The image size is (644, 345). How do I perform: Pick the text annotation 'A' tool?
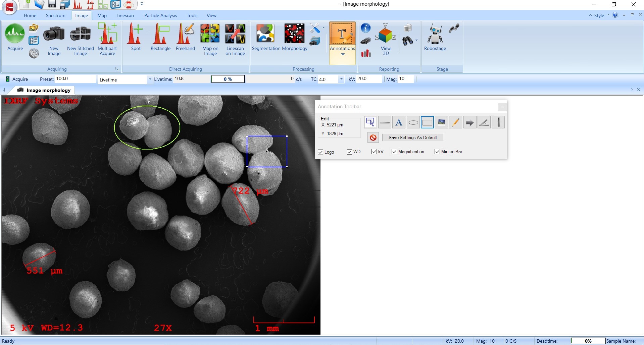399,122
